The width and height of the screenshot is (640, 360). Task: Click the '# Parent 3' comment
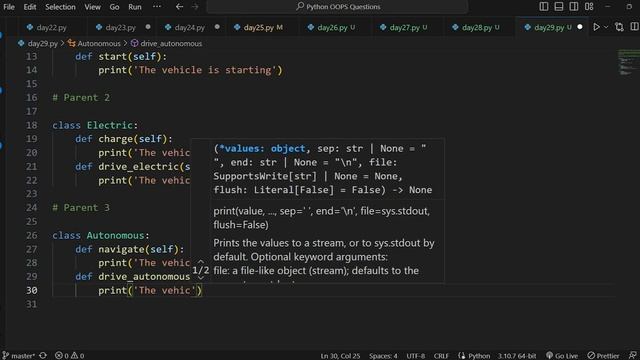81,208
